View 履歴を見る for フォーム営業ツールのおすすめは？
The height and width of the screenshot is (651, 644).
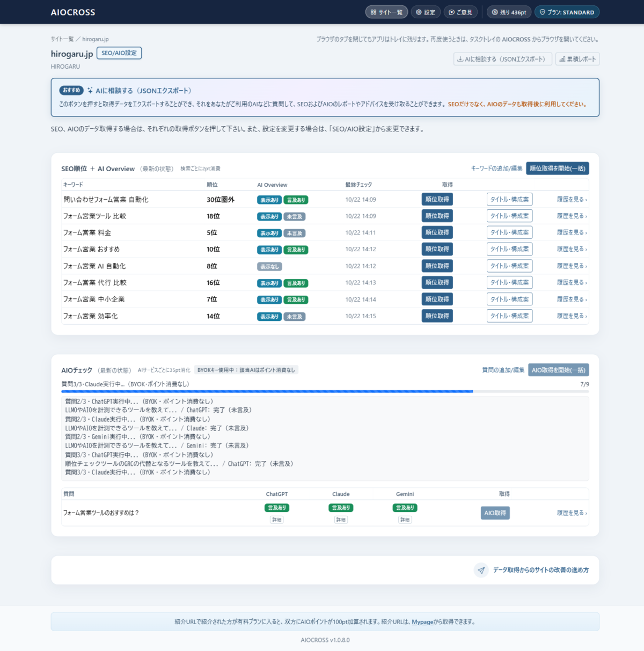(x=572, y=513)
